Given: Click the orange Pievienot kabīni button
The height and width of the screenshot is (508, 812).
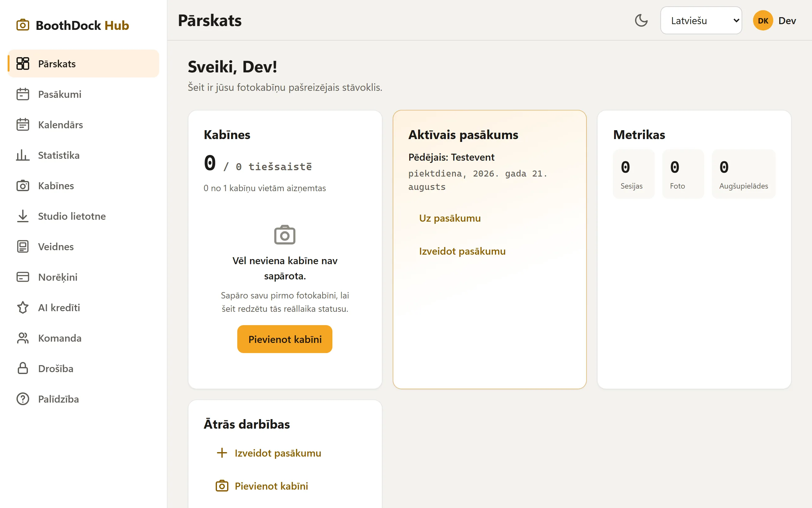Looking at the screenshot, I should 285,339.
